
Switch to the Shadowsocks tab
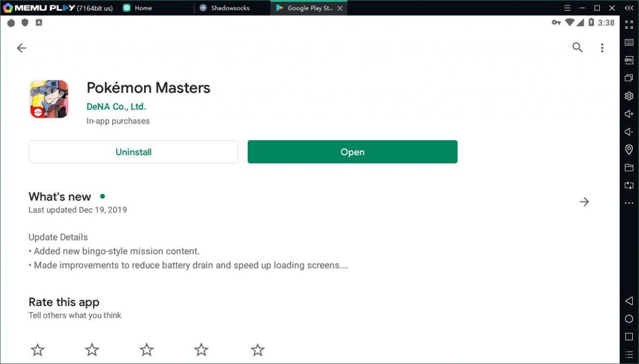pos(231,8)
